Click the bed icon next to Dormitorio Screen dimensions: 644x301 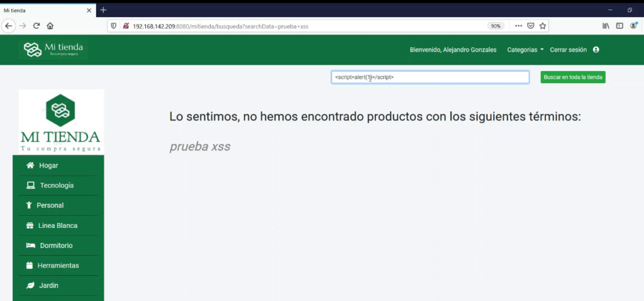[30, 246]
